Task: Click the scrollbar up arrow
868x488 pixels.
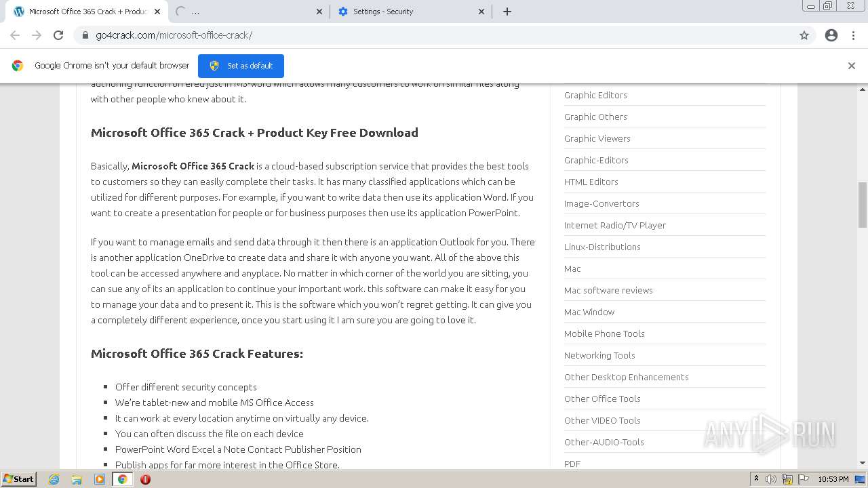Action: tap(863, 89)
